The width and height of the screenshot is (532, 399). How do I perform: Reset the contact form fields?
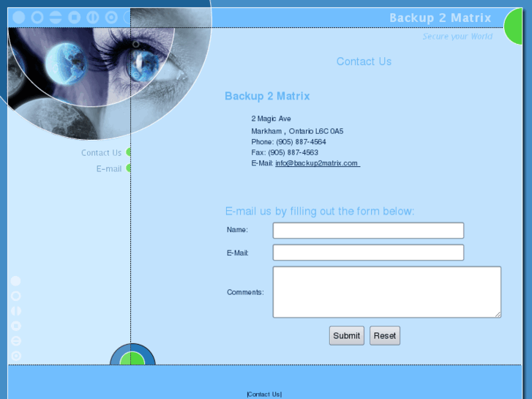click(x=385, y=336)
